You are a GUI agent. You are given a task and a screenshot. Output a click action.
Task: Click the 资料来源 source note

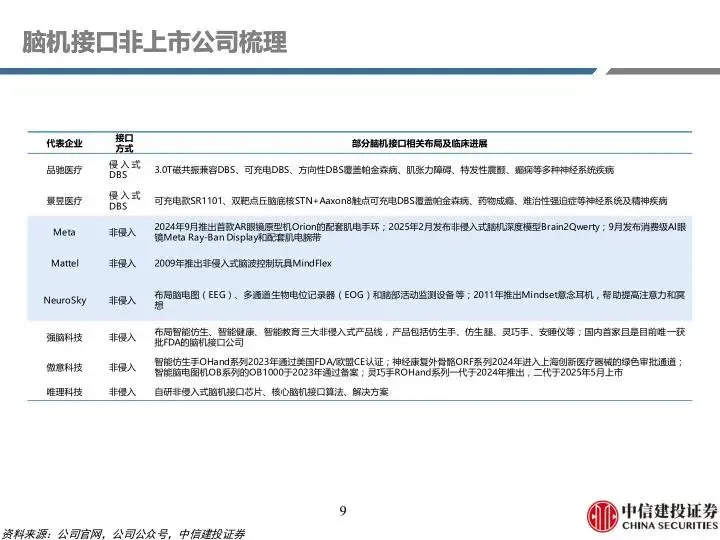(x=124, y=534)
